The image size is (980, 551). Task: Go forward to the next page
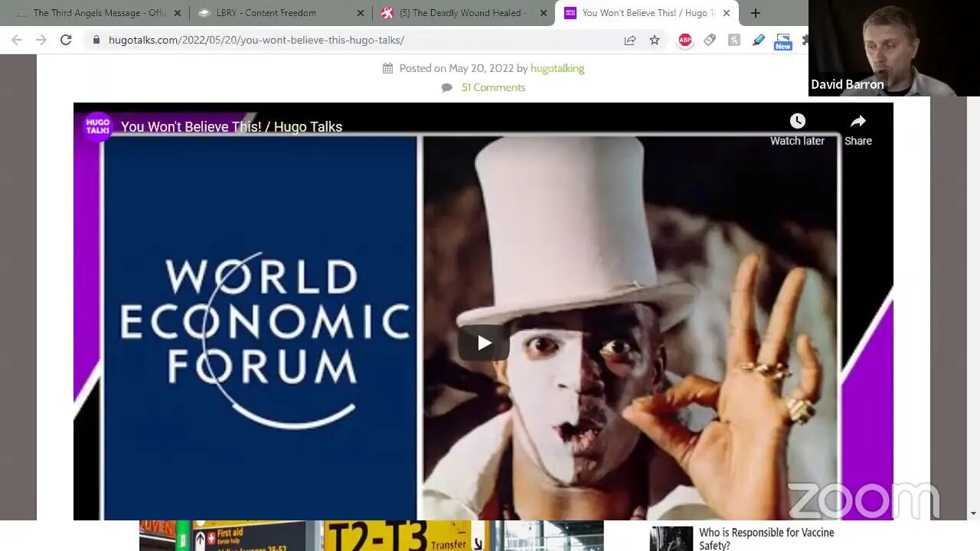tap(41, 40)
